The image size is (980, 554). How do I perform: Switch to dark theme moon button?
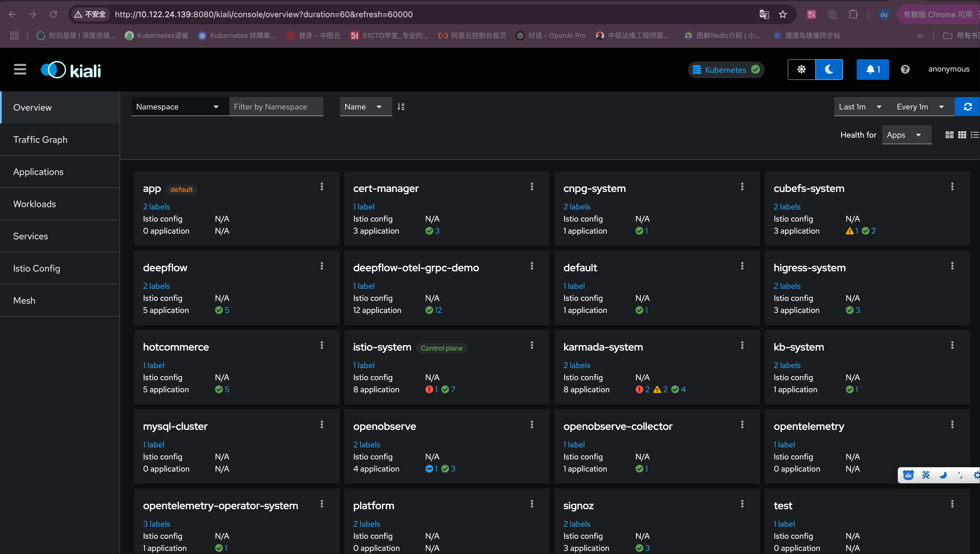[x=829, y=69]
